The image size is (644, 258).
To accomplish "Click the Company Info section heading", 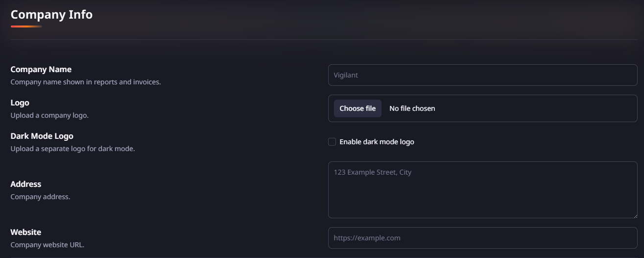I will (x=51, y=15).
